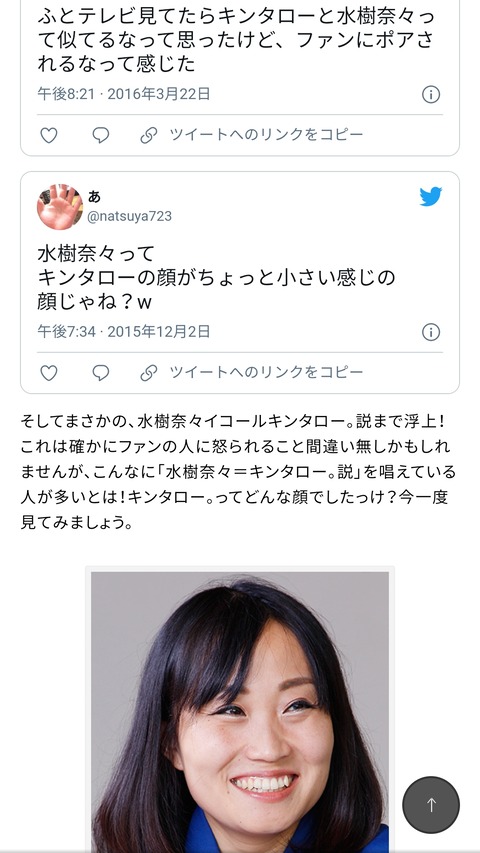This screenshot has width=480, height=853.
Task: Tap the scroll-to-top arrow button
Action: (431, 805)
